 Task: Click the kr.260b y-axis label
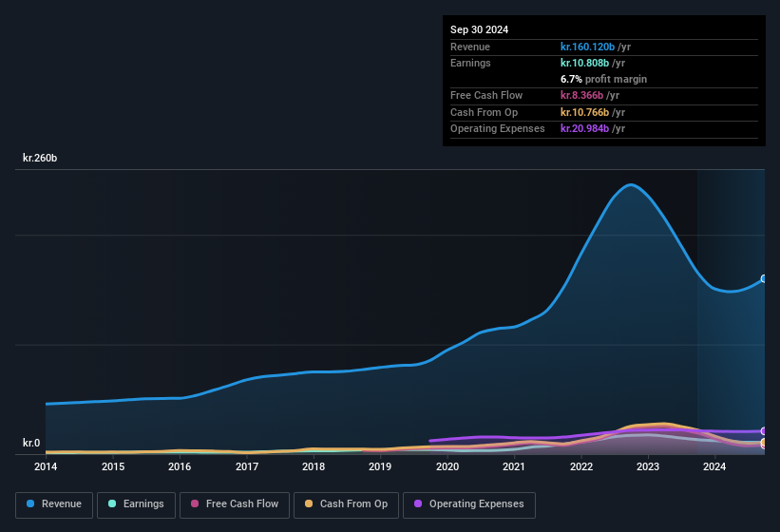[x=40, y=158]
